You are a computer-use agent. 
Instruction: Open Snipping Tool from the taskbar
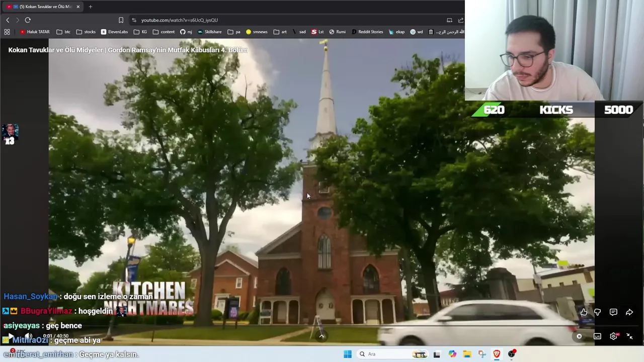[482, 354]
